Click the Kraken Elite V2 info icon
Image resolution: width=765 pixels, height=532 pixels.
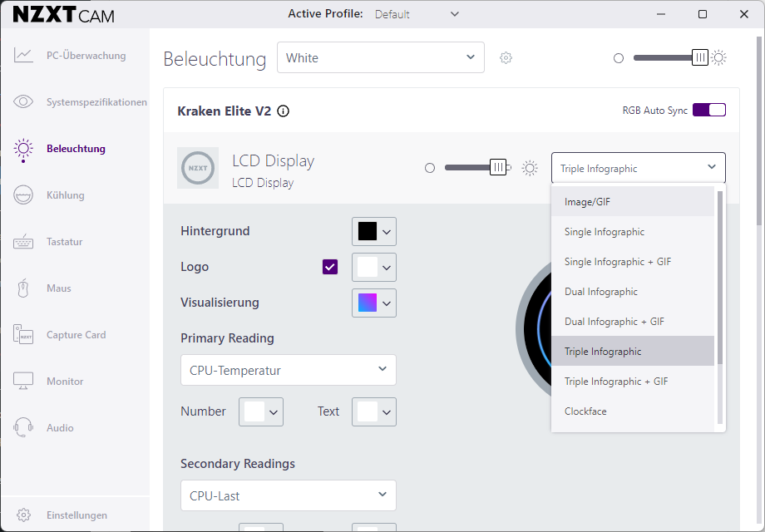point(284,111)
